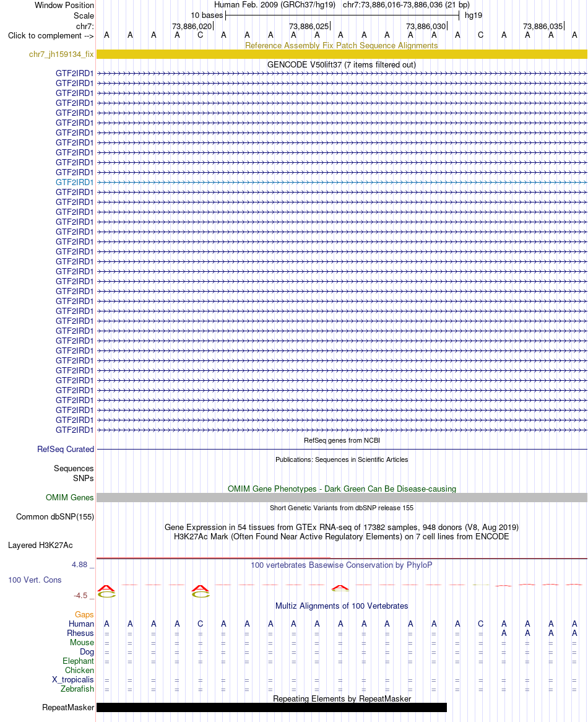588x722 pixels.
Task: Click GENCODE V50lift37 track title
Action: pos(342,65)
